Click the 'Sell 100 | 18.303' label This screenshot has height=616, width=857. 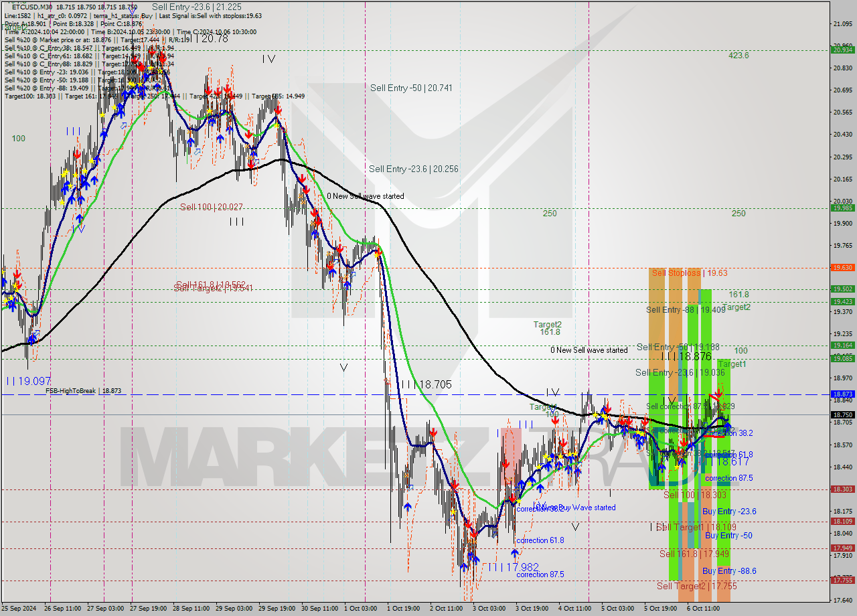tap(694, 495)
